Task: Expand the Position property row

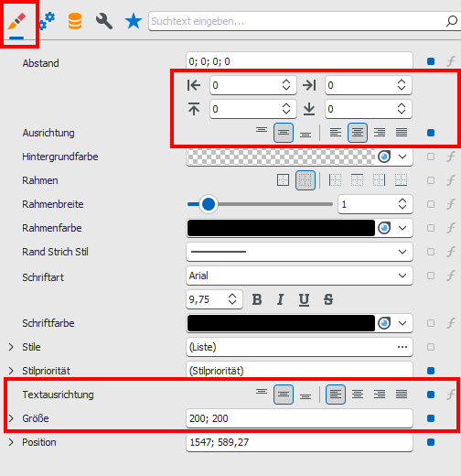Action: (x=11, y=442)
